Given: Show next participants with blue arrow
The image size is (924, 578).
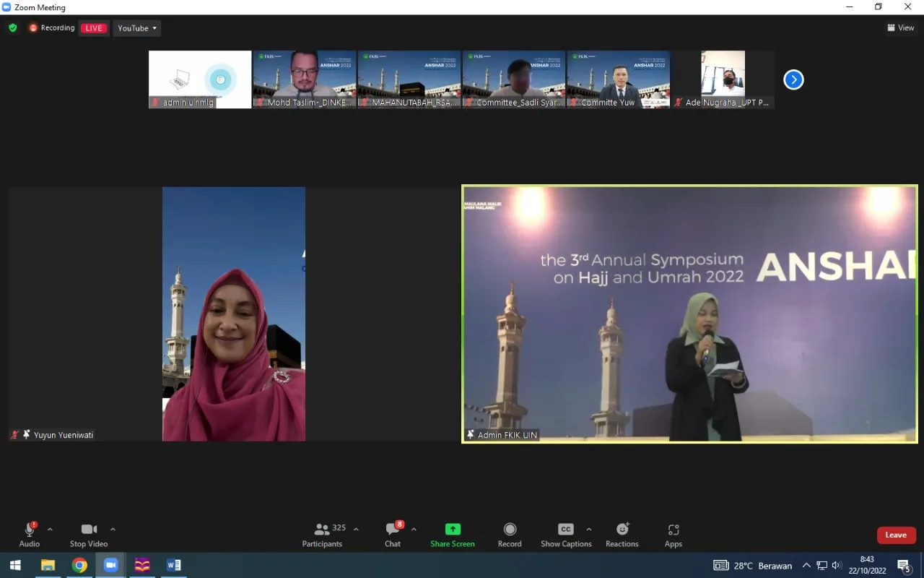Looking at the screenshot, I should pyautogui.click(x=793, y=79).
